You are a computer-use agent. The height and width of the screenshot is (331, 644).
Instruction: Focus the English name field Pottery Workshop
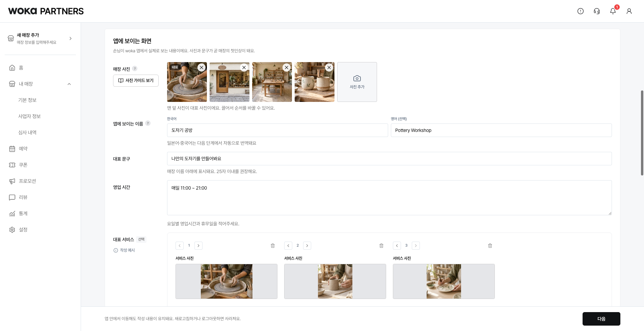501,130
